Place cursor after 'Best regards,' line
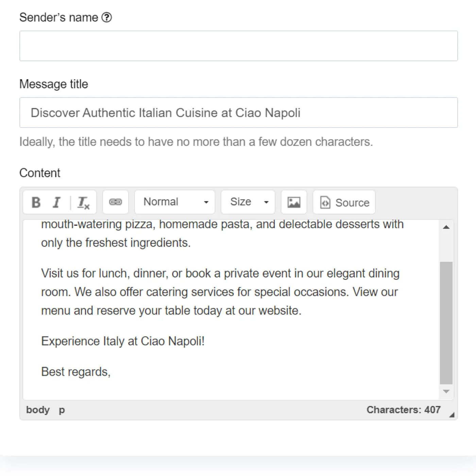 coord(112,372)
